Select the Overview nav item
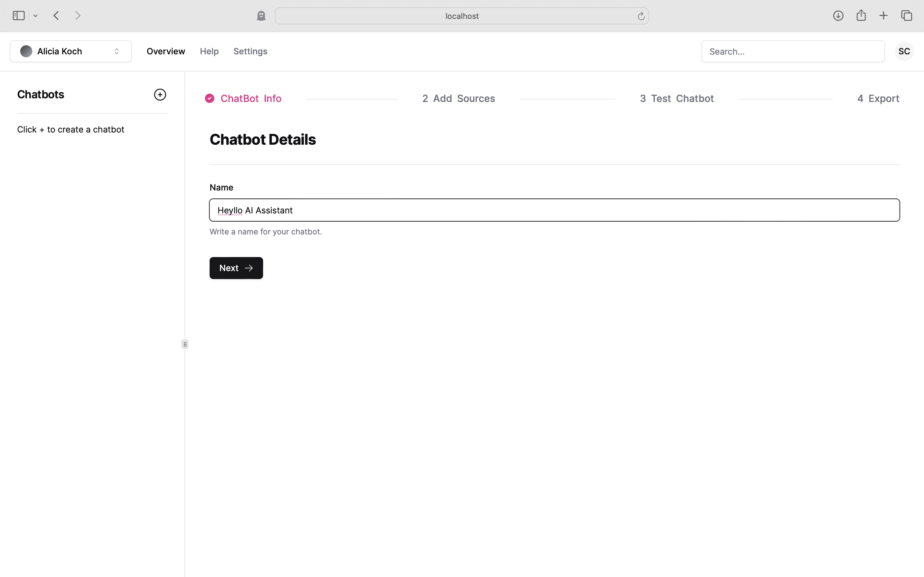Viewport: 924px width, 577px height. click(166, 51)
